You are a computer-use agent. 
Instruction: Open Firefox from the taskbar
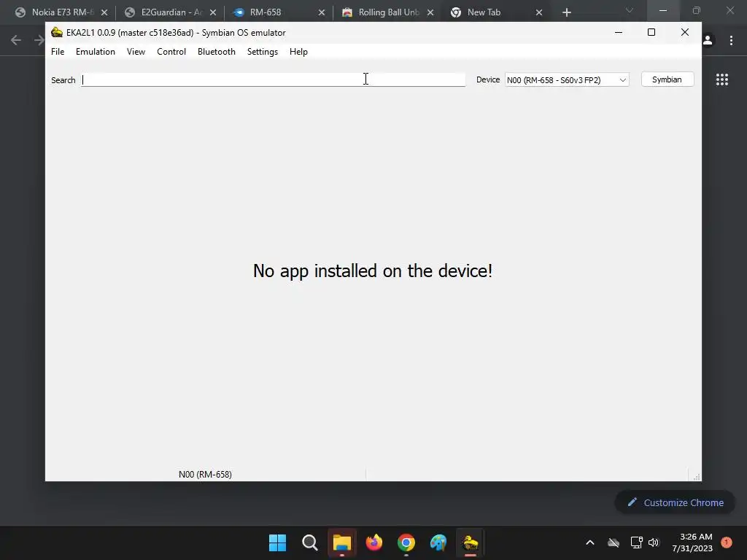tap(374, 542)
